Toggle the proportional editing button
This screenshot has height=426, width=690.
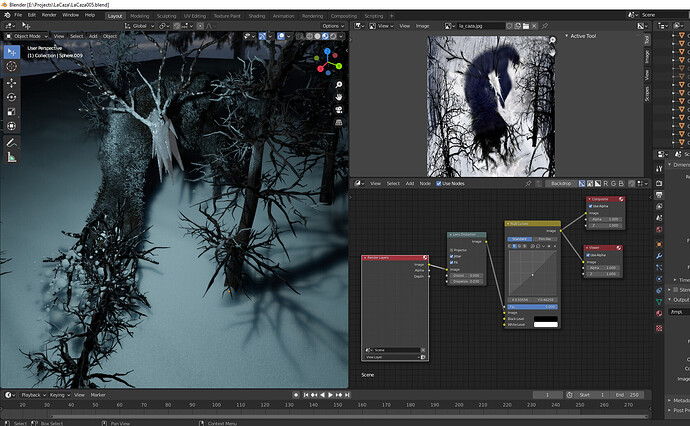[x=200, y=26]
